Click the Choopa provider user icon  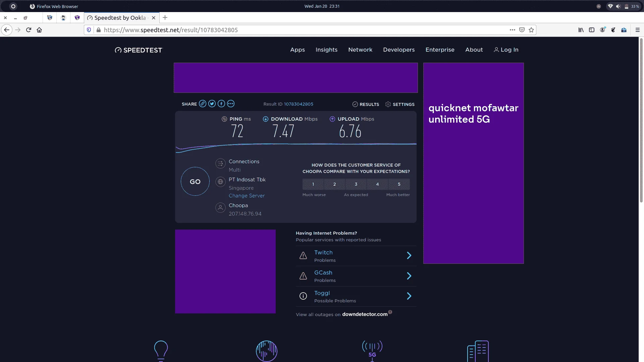click(220, 208)
